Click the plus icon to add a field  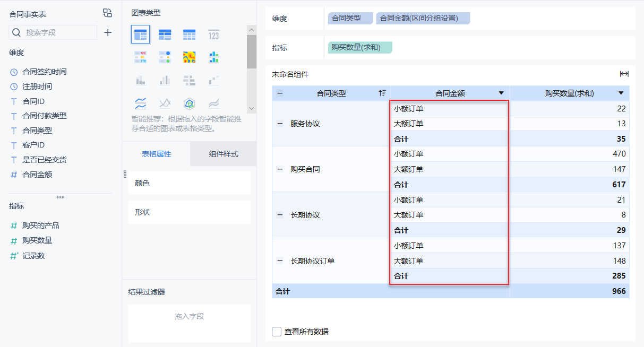click(x=108, y=32)
